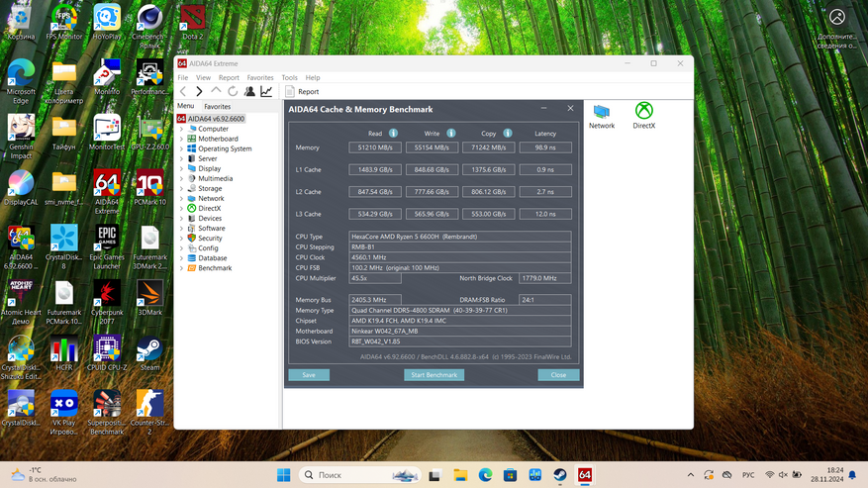Click the info icon next to Write
868x488 pixels.
[x=450, y=133]
